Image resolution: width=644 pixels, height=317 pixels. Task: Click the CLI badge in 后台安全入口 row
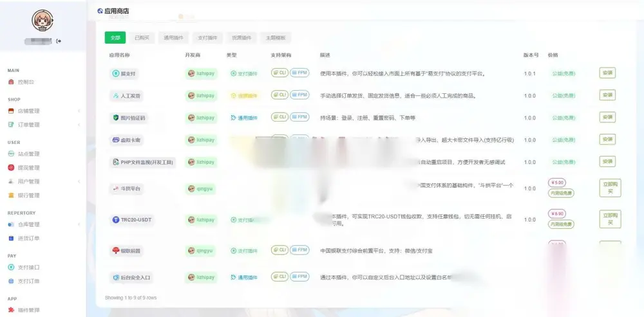tap(279, 276)
